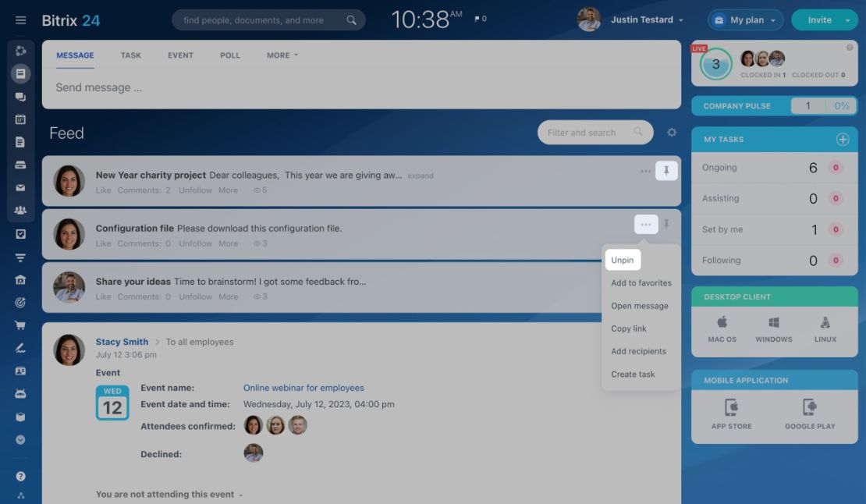Image resolution: width=866 pixels, height=504 pixels.
Task: Open the Invite button dropdown arrow
Action: click(847, 20)
